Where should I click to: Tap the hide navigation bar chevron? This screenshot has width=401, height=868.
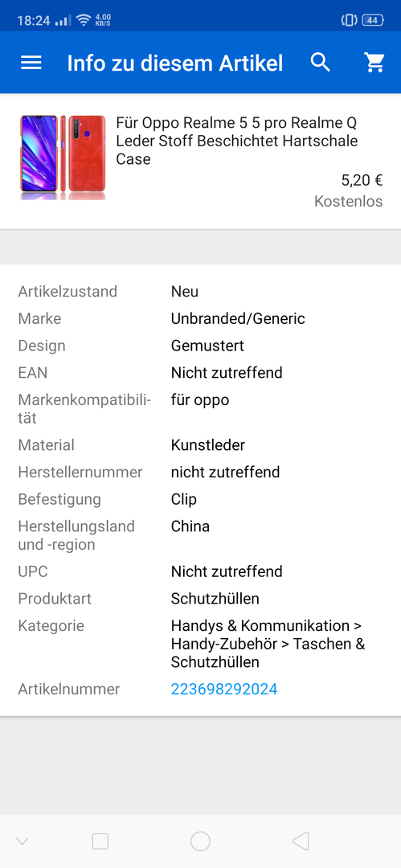coord(23,842)
